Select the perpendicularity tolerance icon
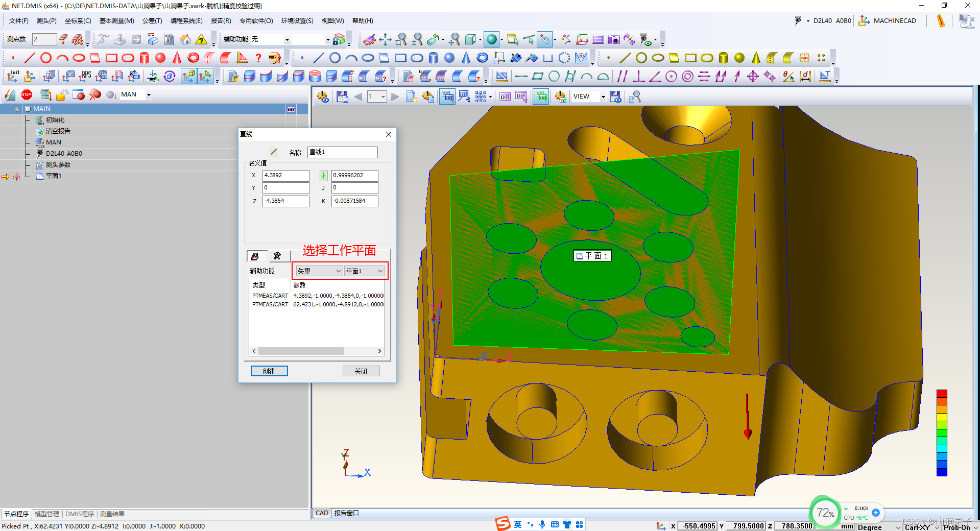Image resolution: width=980 pixels, height=531 pixels. click(x=638, y=76)
